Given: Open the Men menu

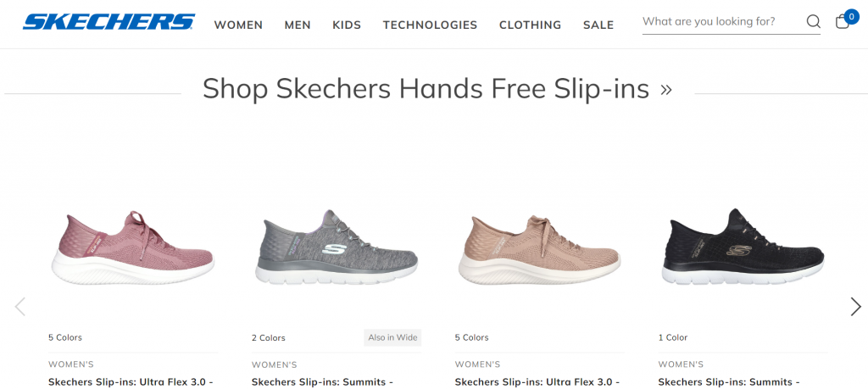Looking at the screenshot, I should click(298, 25).
